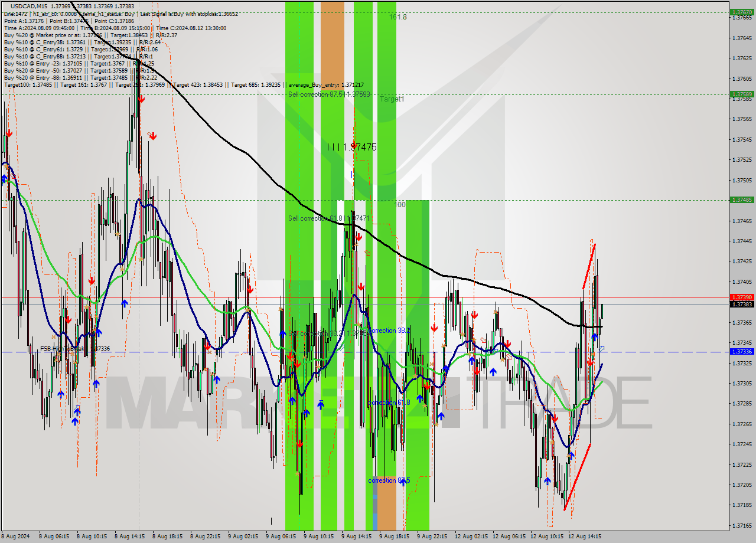The width and height of the screenshot is (756, 543).
Task: Click the 'Buy %20 @ Entry -88' line
Action: tap(80, 77)
